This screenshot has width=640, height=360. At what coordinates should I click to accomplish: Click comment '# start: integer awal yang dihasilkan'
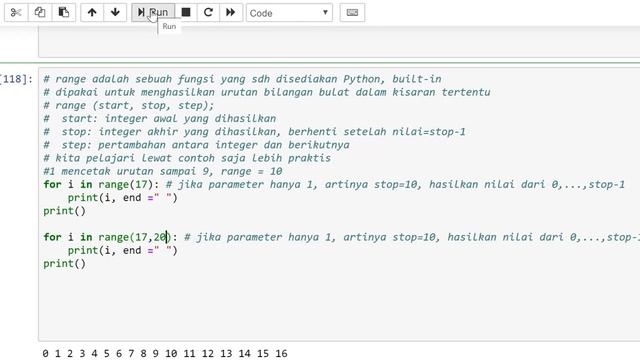160,118
